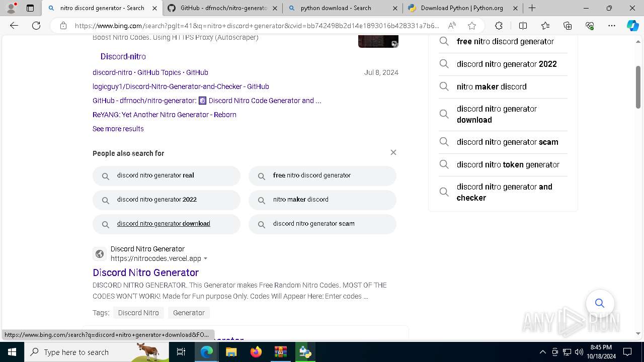The width and height of the screenshot is (644, 362).
Task: Open the network tray icon
Action: tap(567, 352)
